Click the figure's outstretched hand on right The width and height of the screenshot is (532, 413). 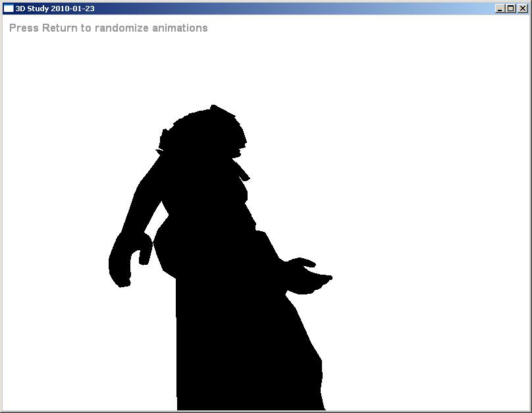click(309, 277)
